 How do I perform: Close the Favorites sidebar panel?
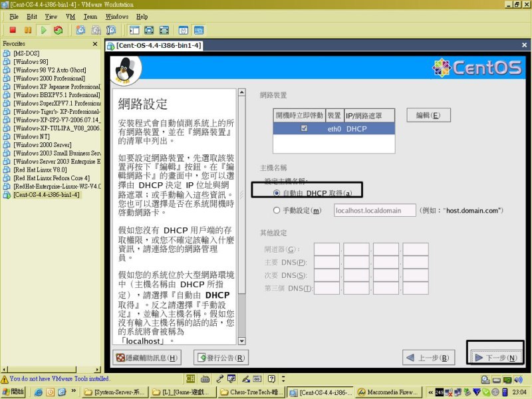pos(95,44)
